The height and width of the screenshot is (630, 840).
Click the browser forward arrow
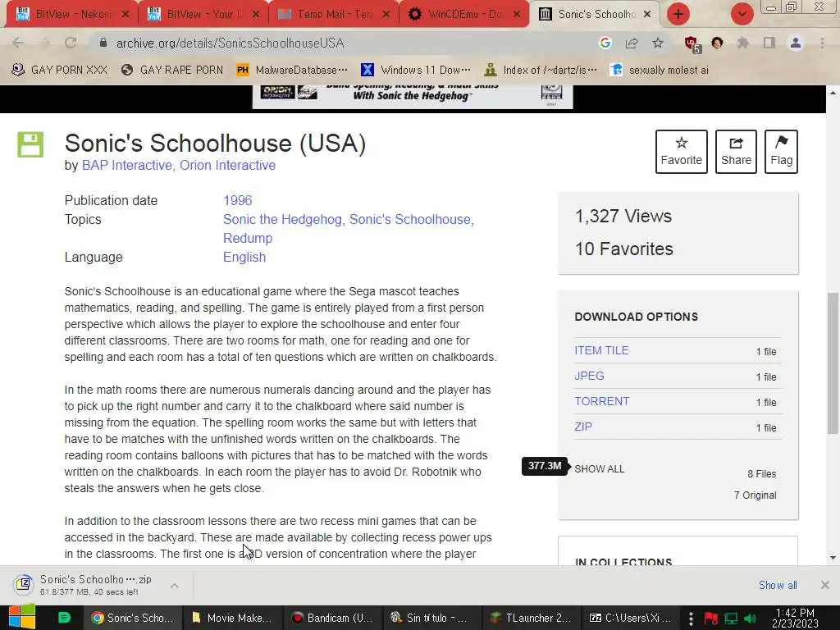pyautogui.click(x=44, y=43)
